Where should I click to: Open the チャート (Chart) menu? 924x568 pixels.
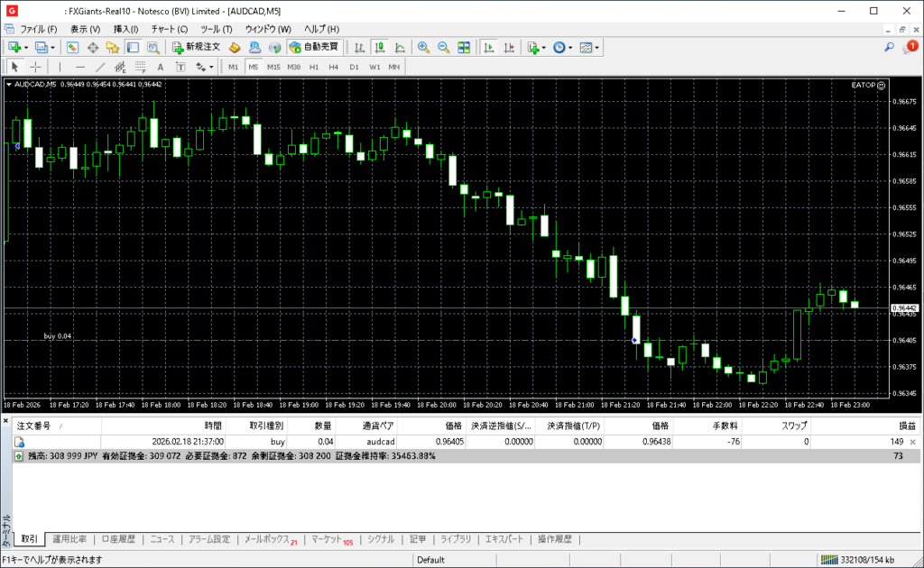pyautogui.click(x=169, y=29)
